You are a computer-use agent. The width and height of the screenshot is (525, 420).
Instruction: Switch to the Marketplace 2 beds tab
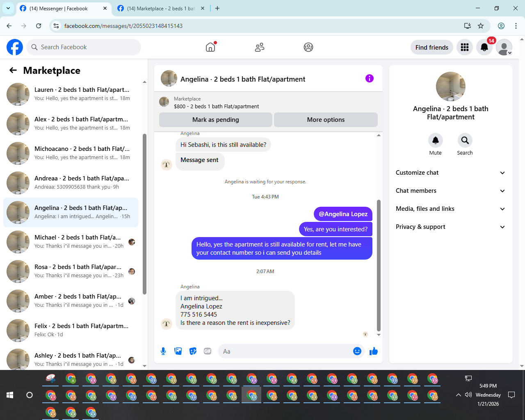pyautogui.click(x=161, y=8)
